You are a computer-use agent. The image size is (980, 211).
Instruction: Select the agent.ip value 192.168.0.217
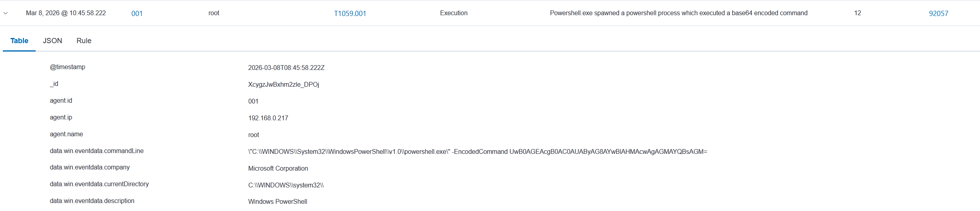click(x=268, y=118)
